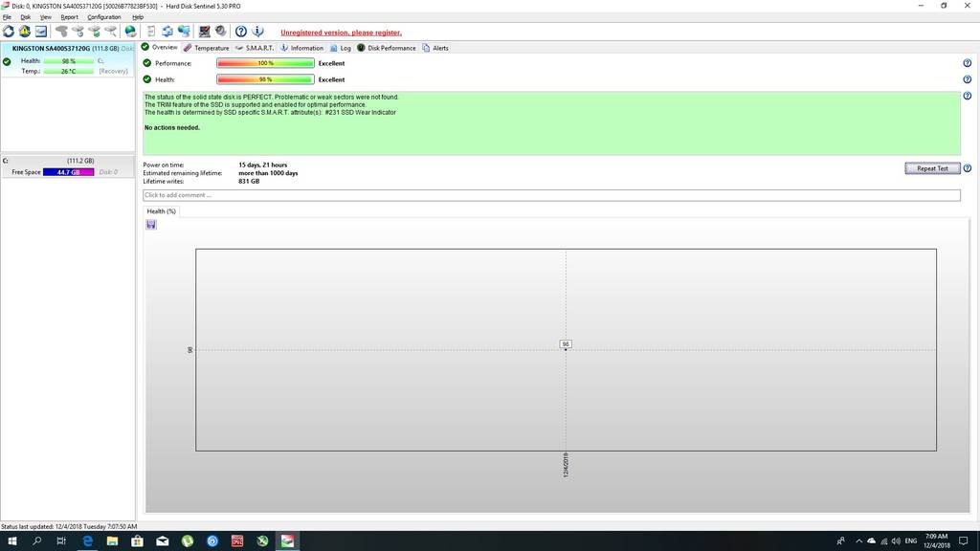Click the disk icon with clock overlay
Screen dimensions: 980x551
[x=78, y=32]
